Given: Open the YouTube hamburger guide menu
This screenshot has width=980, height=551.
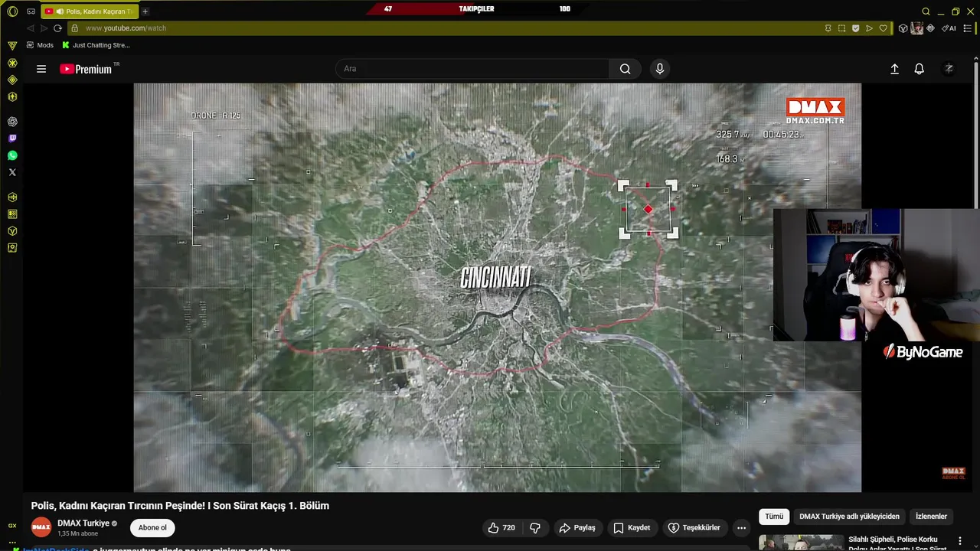Looking at the screenshot, I should point(41,69).
